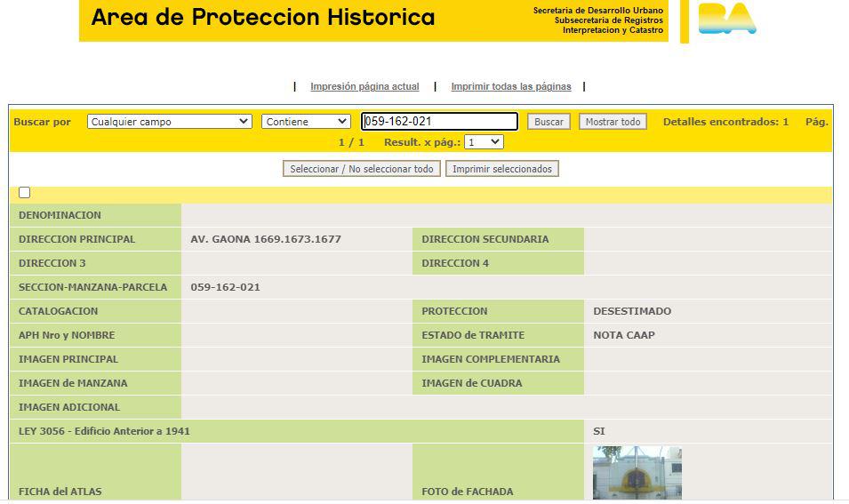Click the 'DIRECCION 4' label

[x=455, y=263]
